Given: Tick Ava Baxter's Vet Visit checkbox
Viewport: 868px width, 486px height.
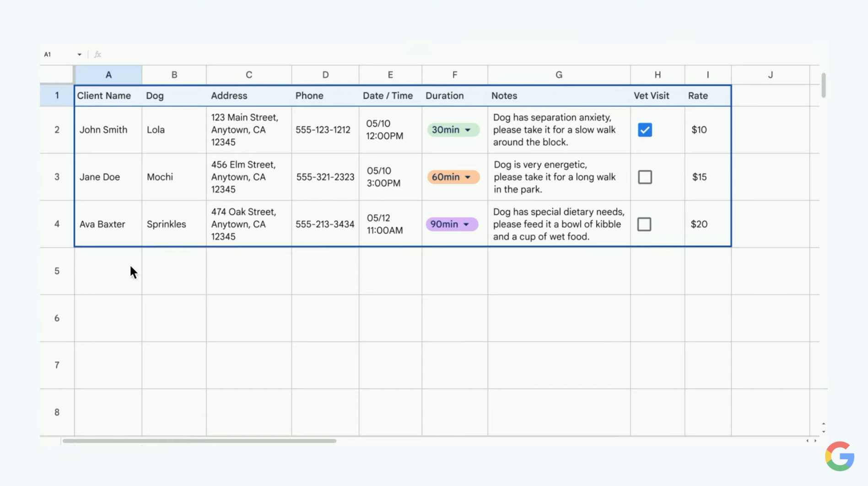Looking at the screenshot, I should 644,224.
